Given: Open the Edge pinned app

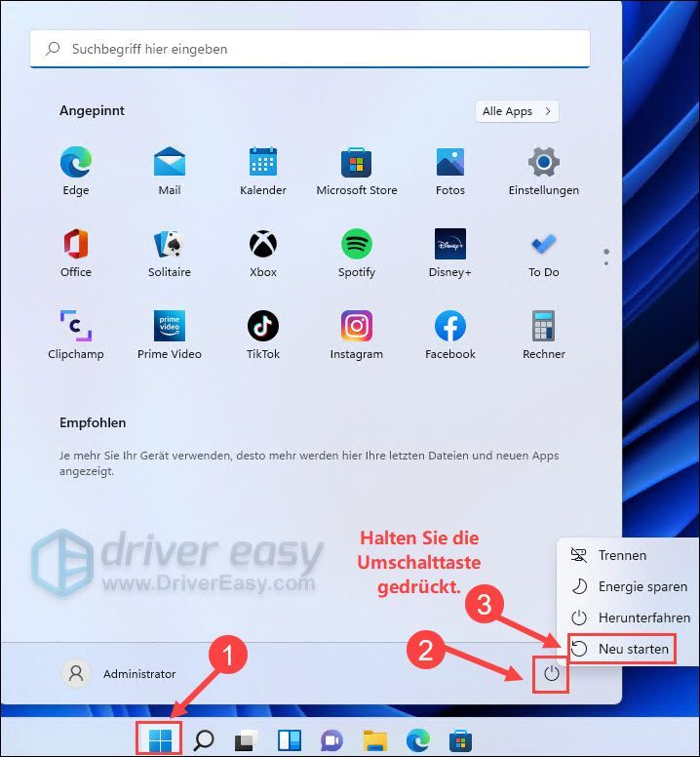Looking at the screenshot, I should tap(76, 171).
